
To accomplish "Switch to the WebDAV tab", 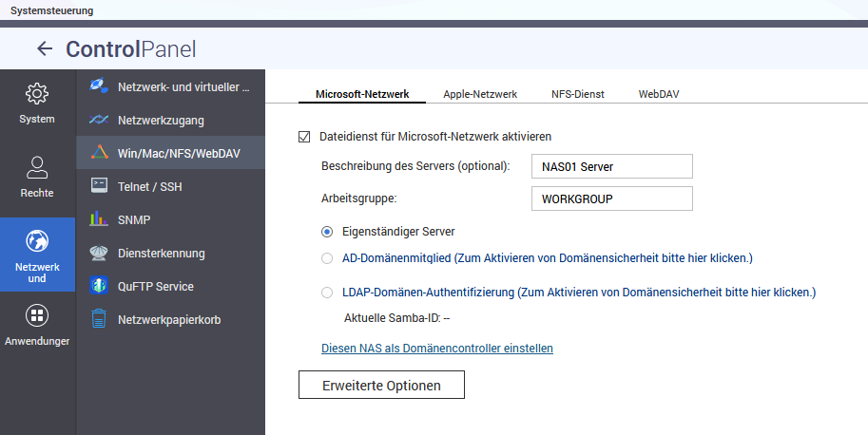I will [x=658, y=94].
